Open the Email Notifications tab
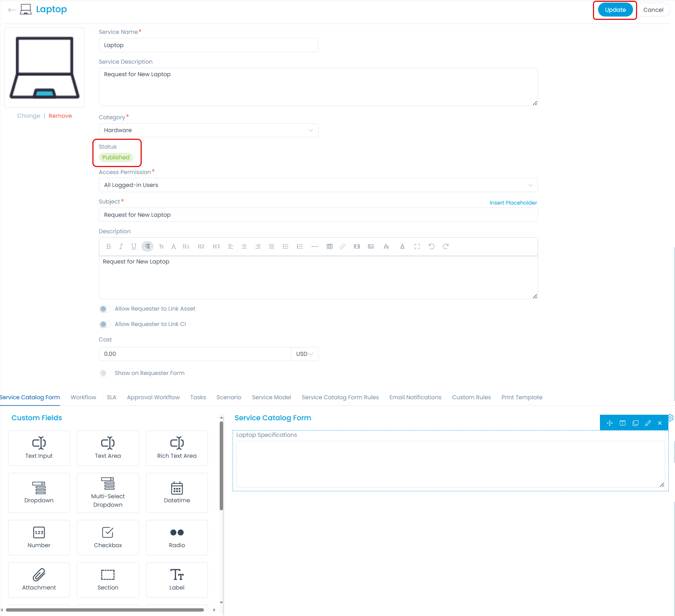This screenshot has height=616, width=675. click(x=415, y=397)
